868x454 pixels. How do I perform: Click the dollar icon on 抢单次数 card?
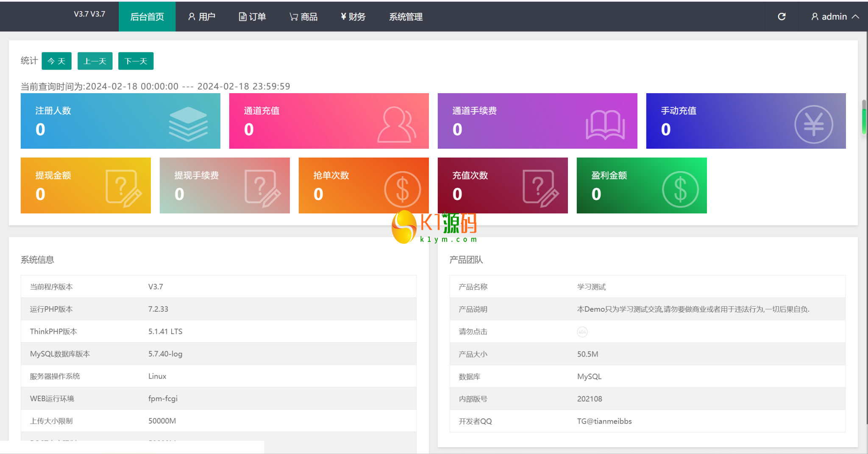click(x=402, y=189)
